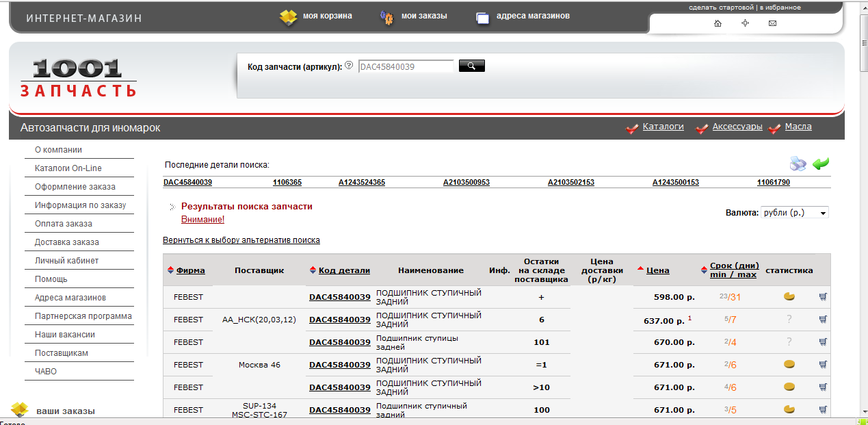Open the Масла link

(798, 127)
